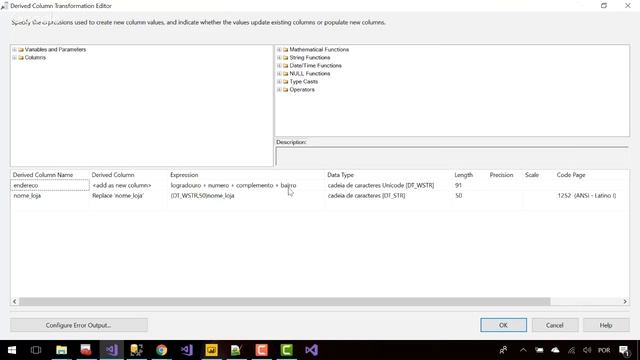Viewport: 640px width, 360px height.
Task: Expand the String Functions node
Action: click(279, 58)
